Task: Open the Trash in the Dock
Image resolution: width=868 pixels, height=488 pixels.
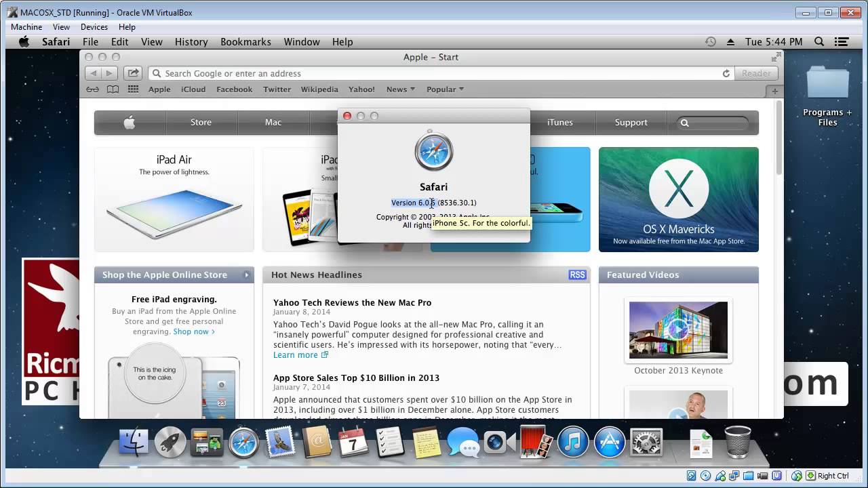Action: pyautogui.click(x=738, y=443)
